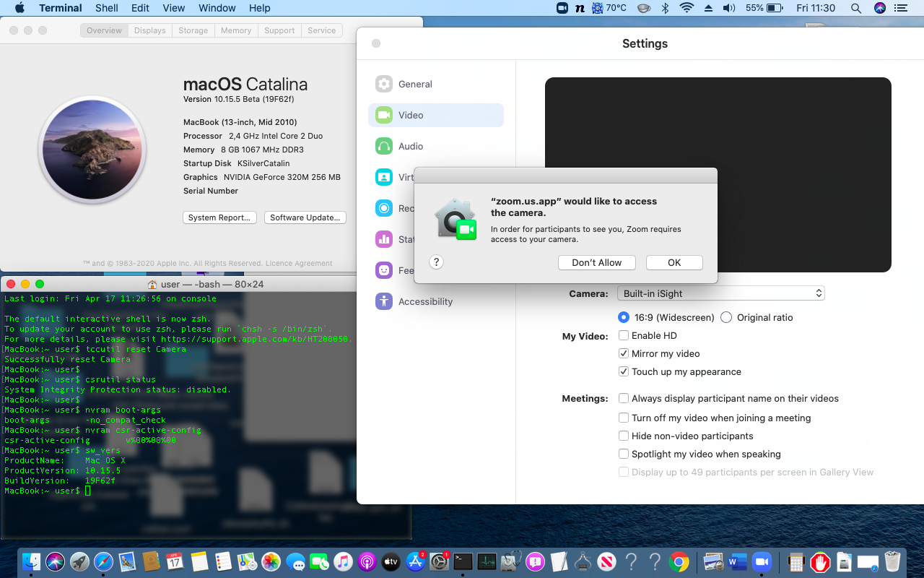Select 16:9 (Widescreen) radio button

tap(624, 317)
